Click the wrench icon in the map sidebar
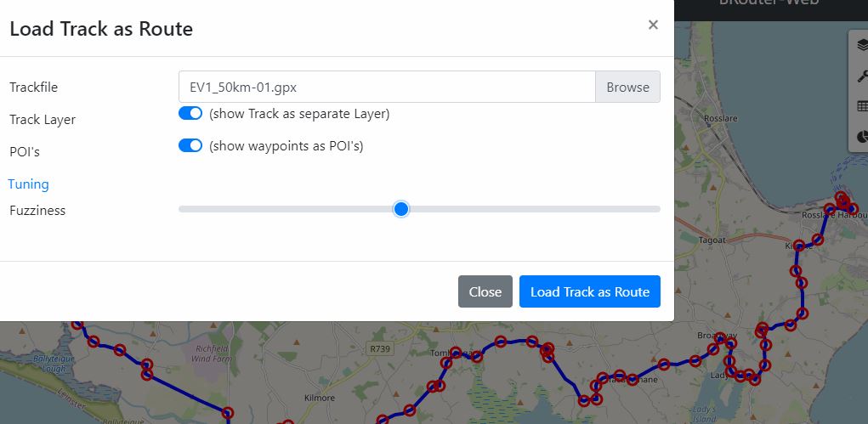The image size is (868, 424). tap(861, 77)
